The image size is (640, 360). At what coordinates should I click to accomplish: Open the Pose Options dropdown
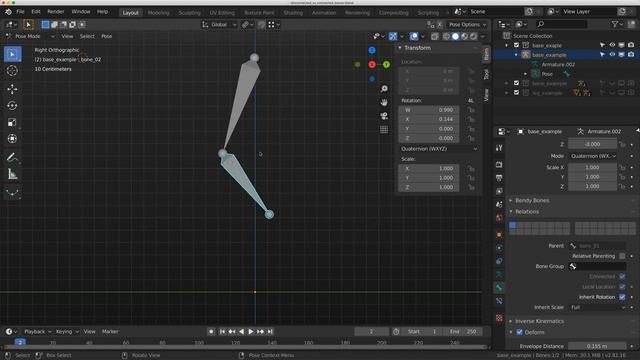[467, 25]
